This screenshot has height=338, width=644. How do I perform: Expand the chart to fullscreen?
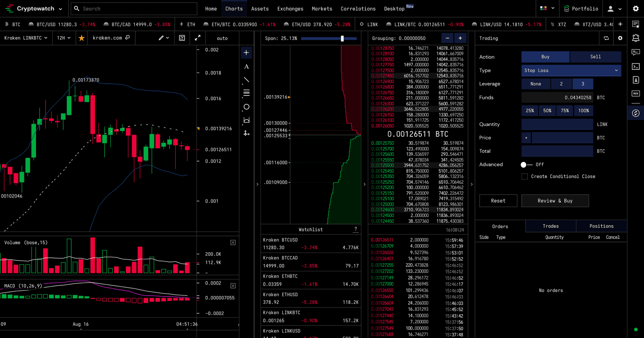point(197,38)
